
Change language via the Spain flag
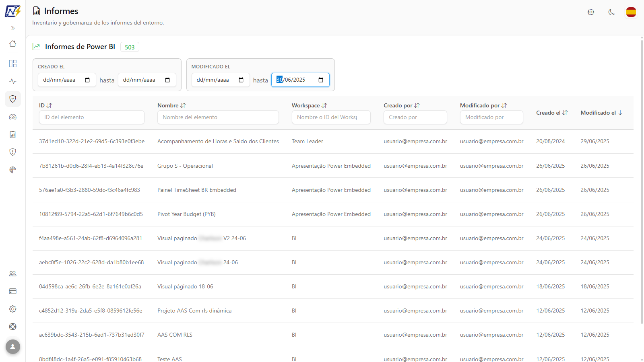pos(631,12)
